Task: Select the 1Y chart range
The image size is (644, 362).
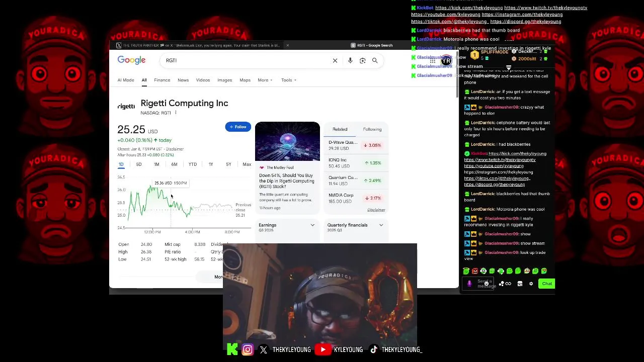Action: click(x=211, y=164)
